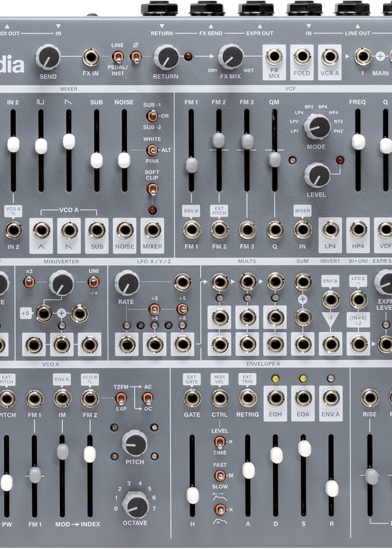
Task: Click the VCO A triangle wave output jack
Action: [x=41, y=230]
